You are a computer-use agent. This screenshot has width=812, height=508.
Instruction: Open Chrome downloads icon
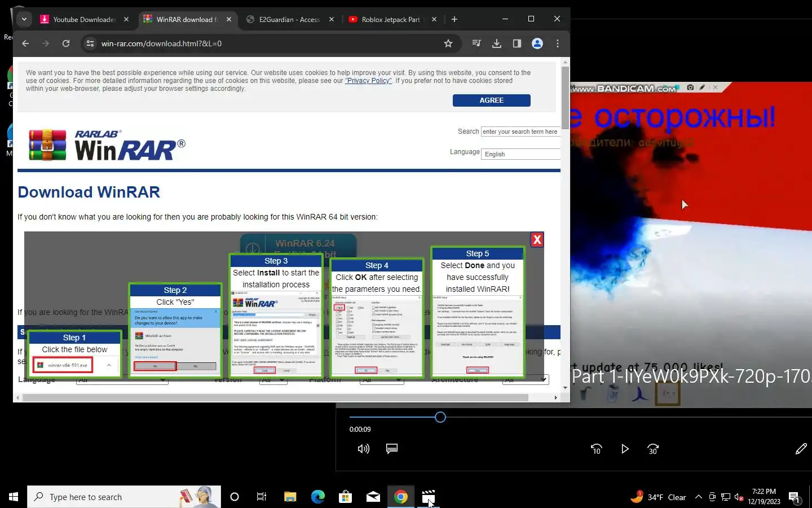497,43
